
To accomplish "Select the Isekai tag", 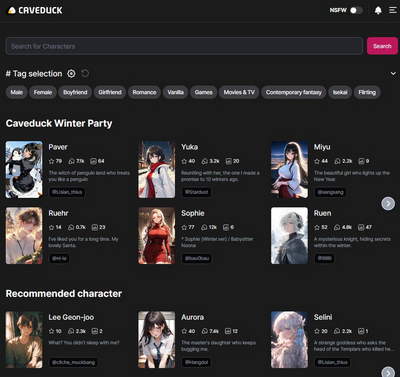I will pos(340,92).
